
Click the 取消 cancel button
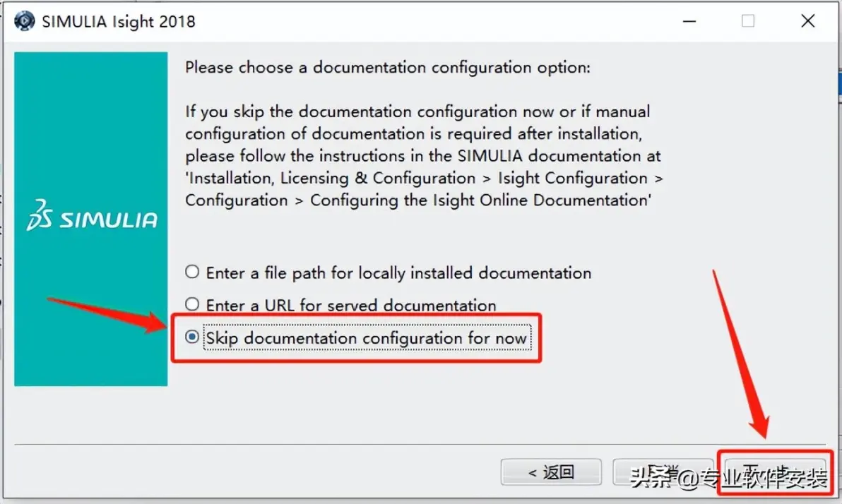[x=664, y=472]
